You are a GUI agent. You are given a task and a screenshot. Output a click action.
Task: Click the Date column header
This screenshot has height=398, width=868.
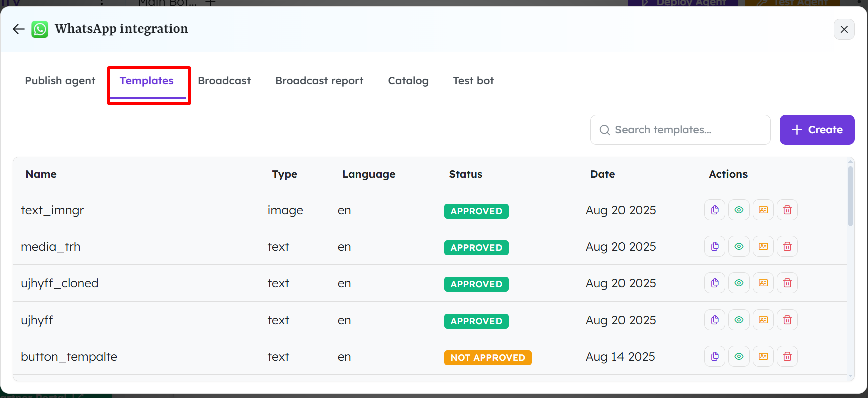coord(603,174)
